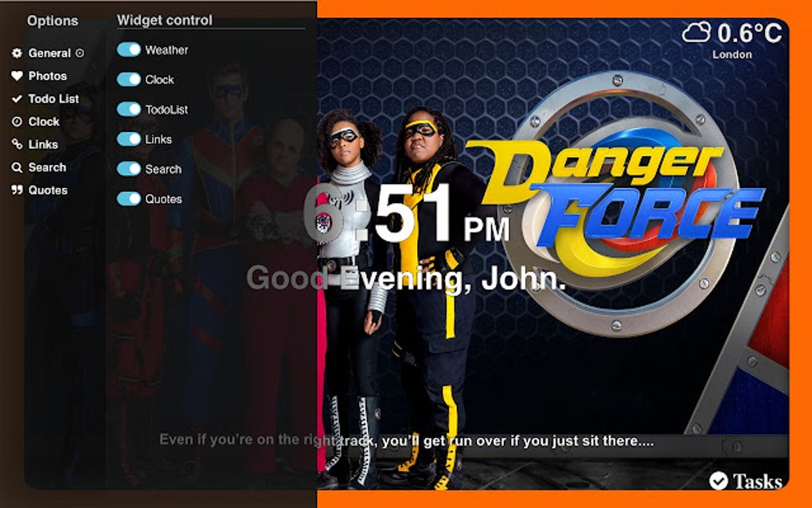812x508 pixels.
Task: Disable the TodoList widget toggle
Action: [x=128, y=109]
